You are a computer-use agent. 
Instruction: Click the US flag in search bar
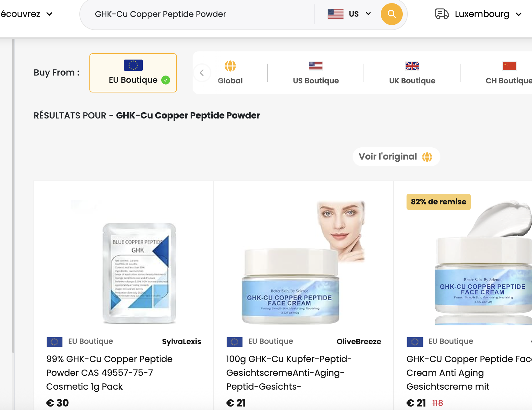pyautogui.click(x=336, y=14)
